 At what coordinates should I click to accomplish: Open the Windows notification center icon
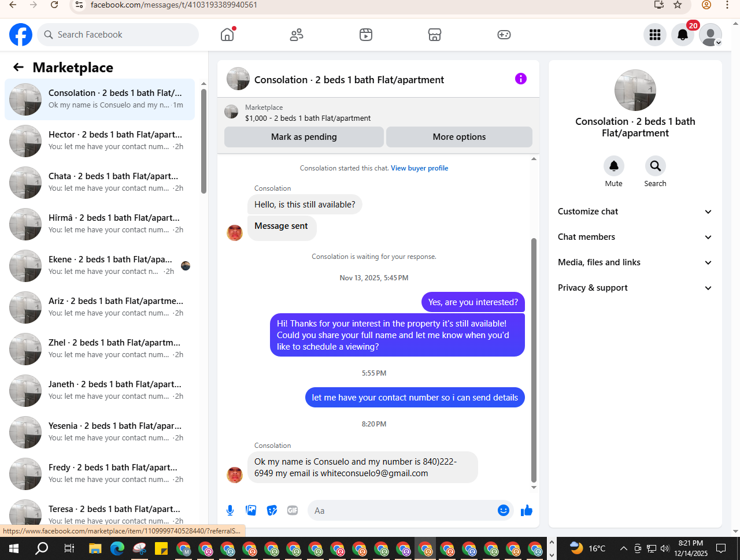click(x=721, y=548)
